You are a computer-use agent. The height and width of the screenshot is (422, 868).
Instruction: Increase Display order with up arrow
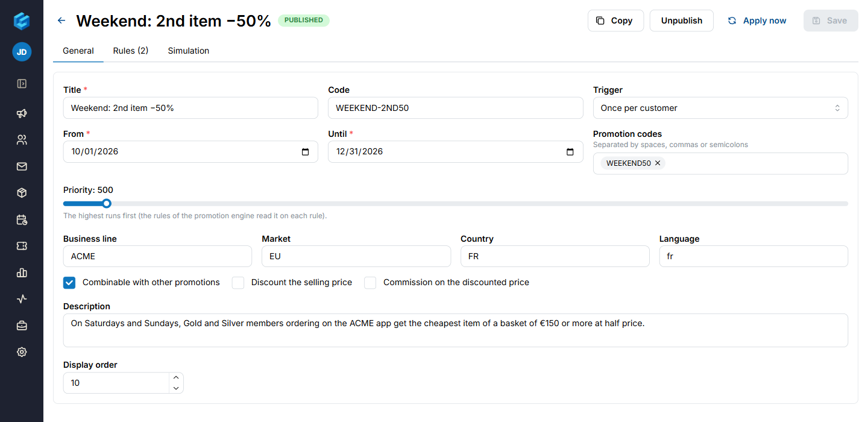[x=176, y=378]
